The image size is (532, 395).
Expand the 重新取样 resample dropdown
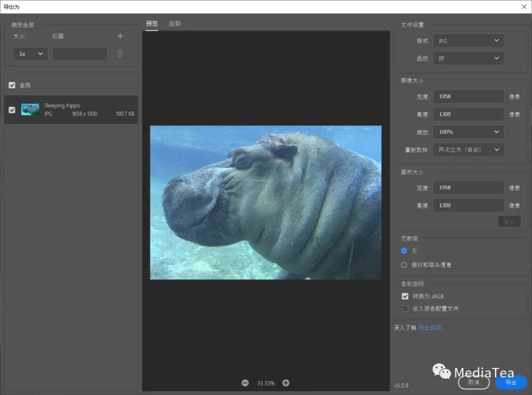click(468, 149)
